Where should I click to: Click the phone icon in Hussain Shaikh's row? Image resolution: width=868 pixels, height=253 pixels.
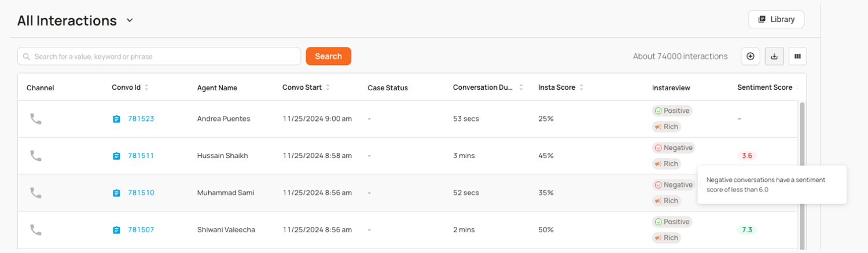click(36, 156)
